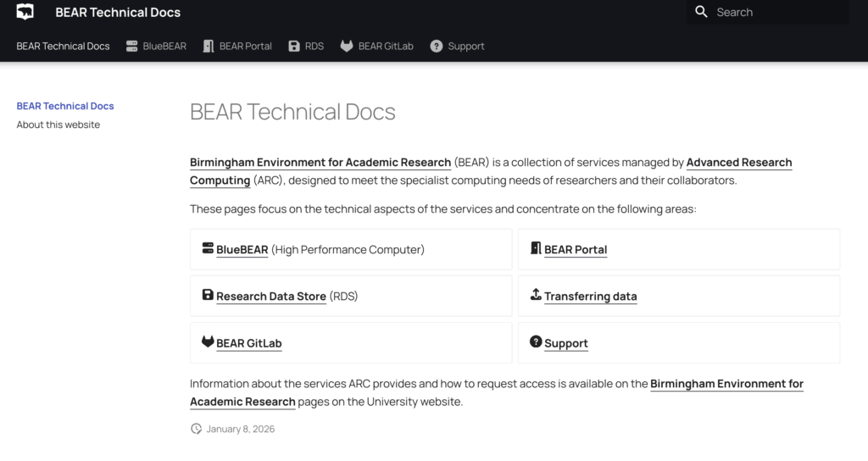Follow the Transferring data link
The width and height of the screenshot is (868, 461).
[590, 297]
